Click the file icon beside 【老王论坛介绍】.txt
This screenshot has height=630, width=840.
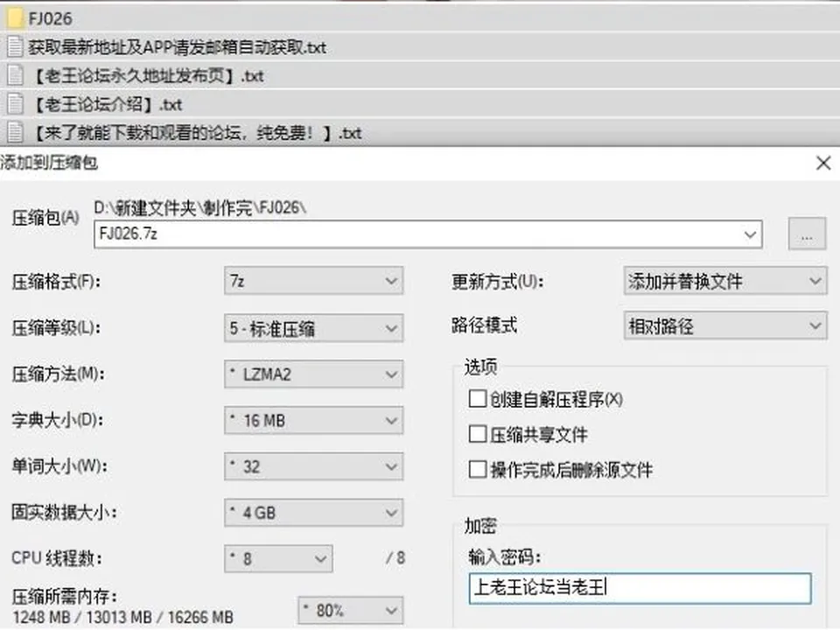(15, 104)
